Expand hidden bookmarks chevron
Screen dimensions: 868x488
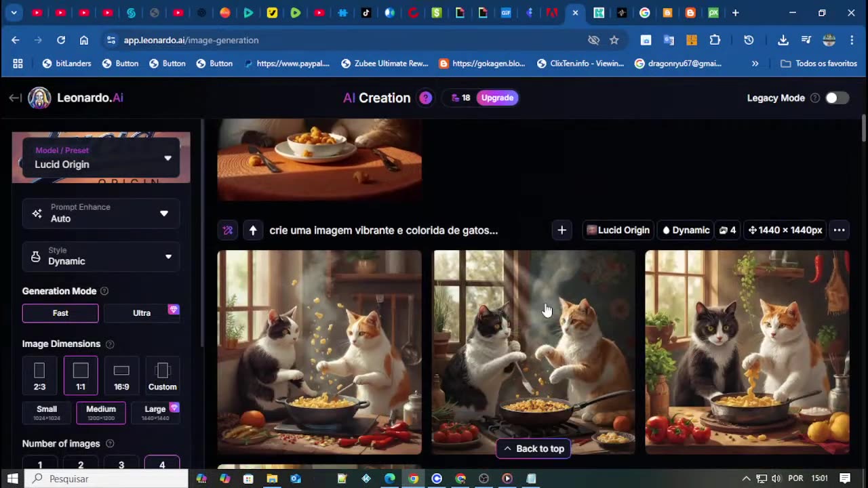pyautogui.click(x=755, y=64)
